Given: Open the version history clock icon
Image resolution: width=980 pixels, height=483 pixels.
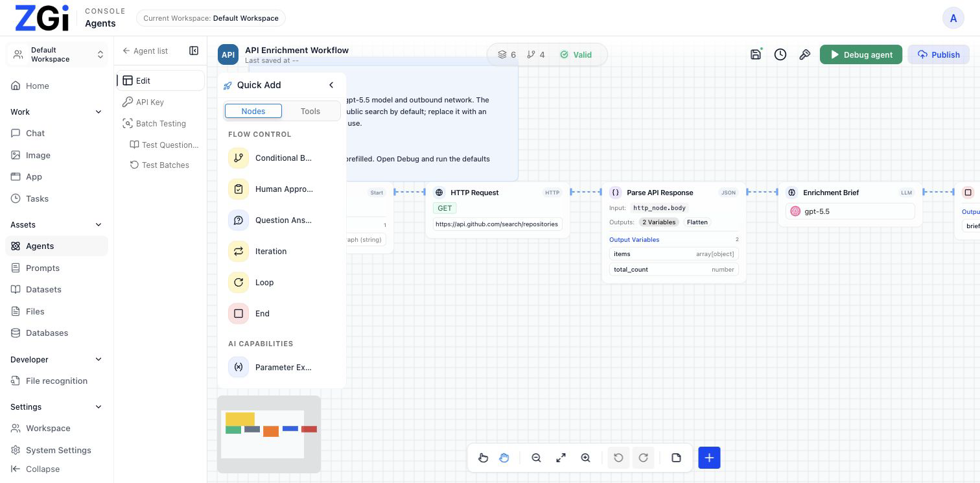Looking at the screenshot, I should click(780, 54).
